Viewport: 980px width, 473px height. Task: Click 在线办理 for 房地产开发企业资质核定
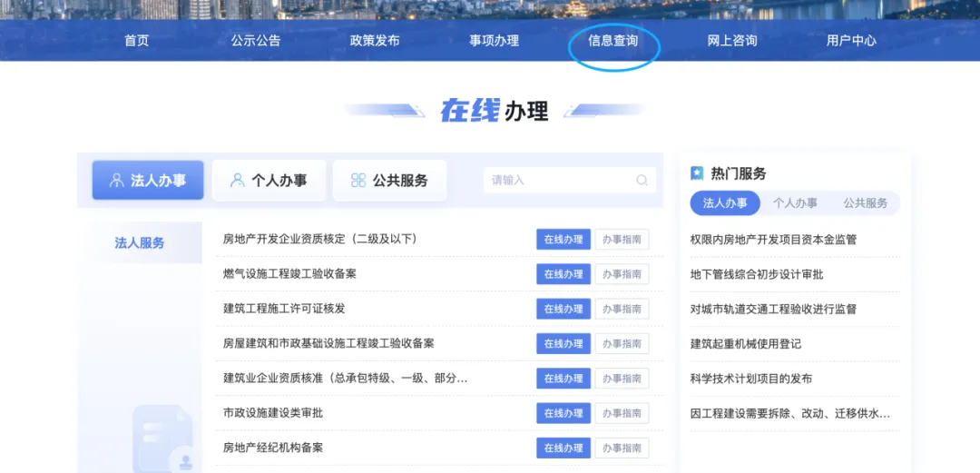[x=563, y=239]
